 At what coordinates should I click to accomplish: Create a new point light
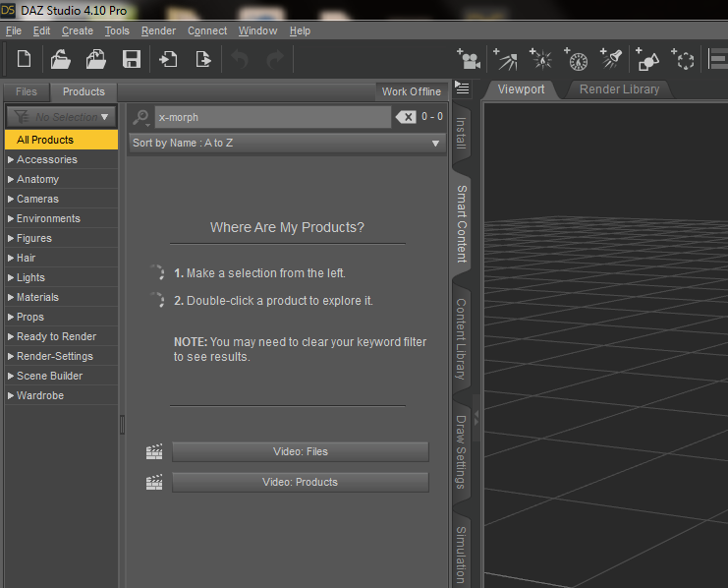[541, 59]
